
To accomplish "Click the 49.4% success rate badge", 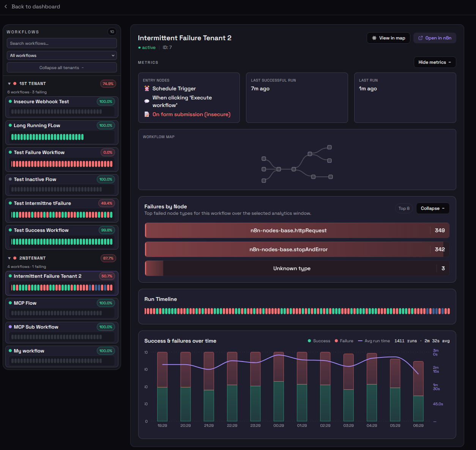I will [x=107, y=203].
